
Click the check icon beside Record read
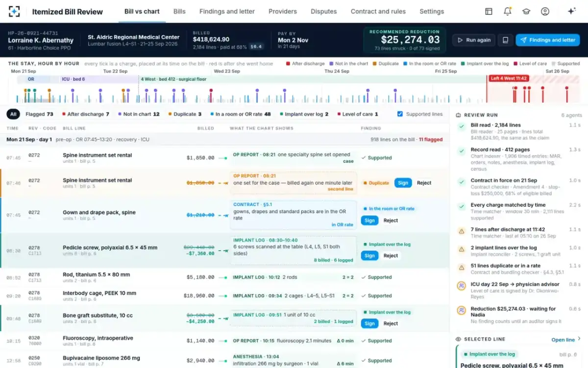(x=461, y=151)
